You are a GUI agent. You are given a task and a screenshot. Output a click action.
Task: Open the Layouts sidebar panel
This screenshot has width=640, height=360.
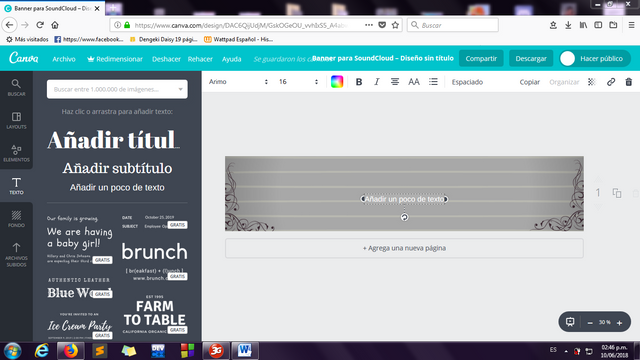click(16, 120)
